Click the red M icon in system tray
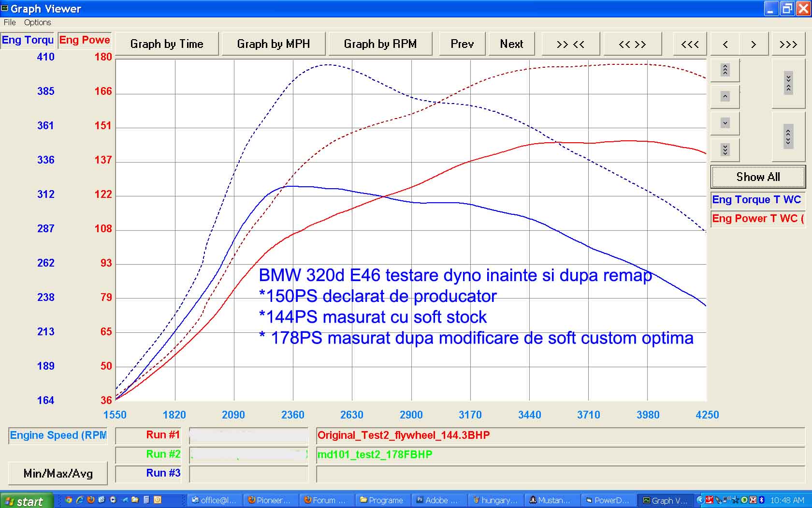The image size is (812, 508). tap(753, 500)
